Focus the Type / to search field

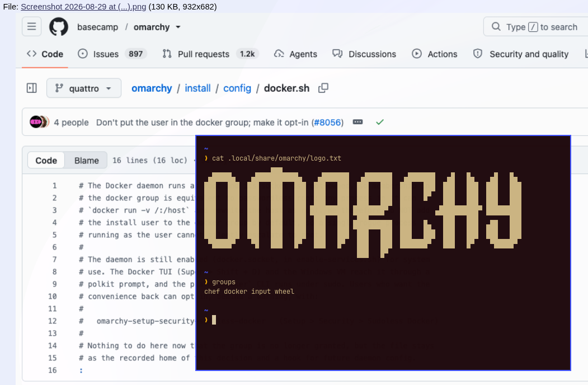point(537,27)
